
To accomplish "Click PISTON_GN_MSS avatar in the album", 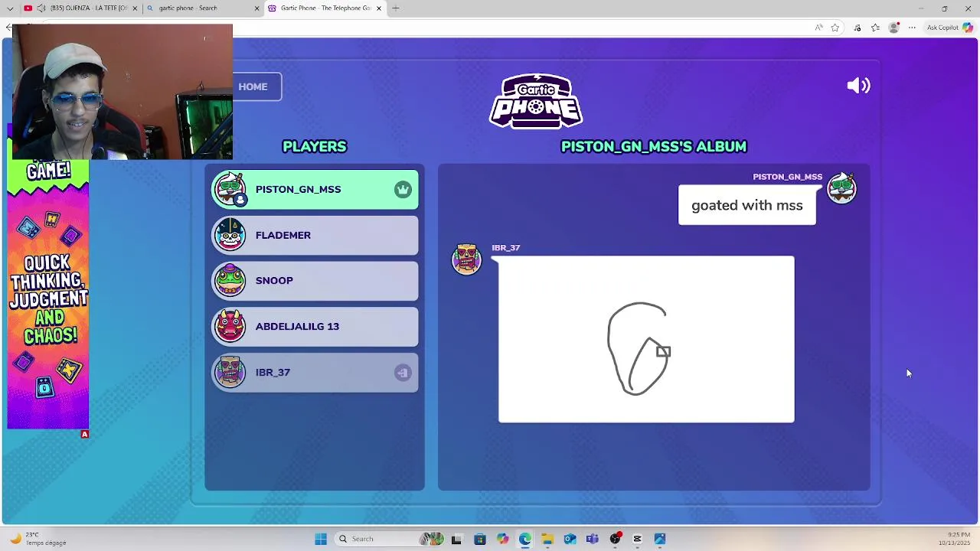I will click(841, 188).
